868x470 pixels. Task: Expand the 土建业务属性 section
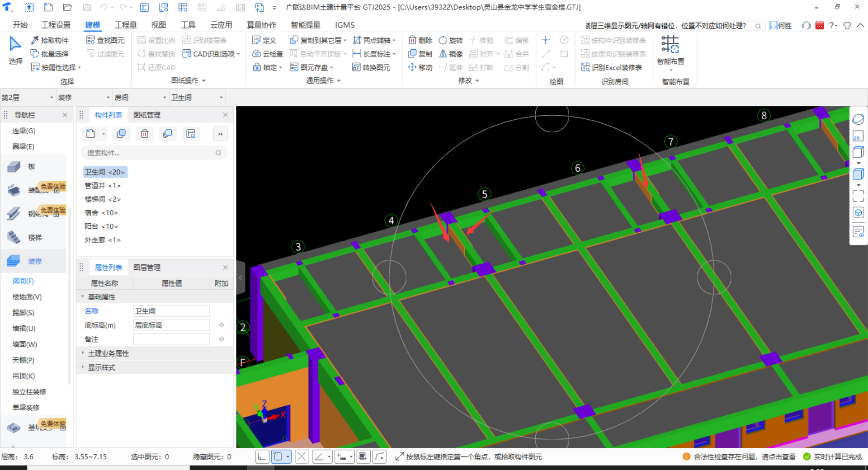coord(83,353)
